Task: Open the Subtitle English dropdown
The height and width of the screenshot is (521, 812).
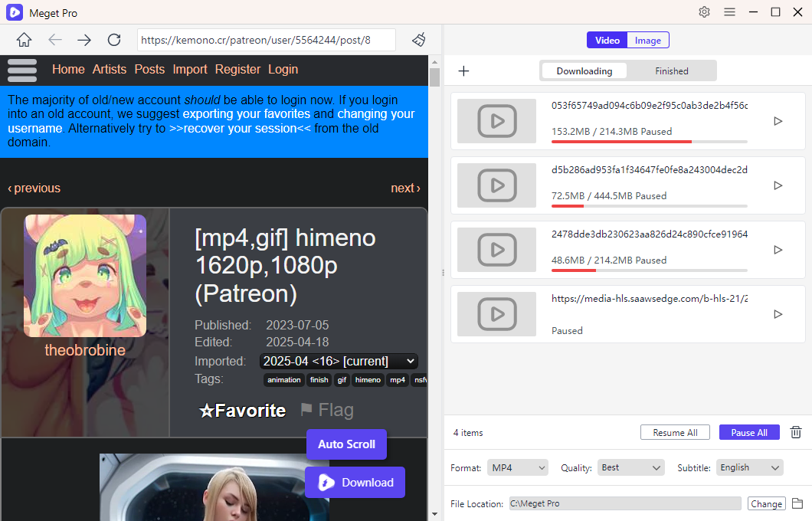Action: (x=749, y=467)
